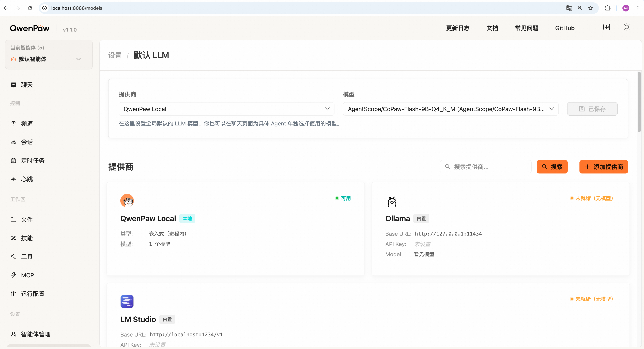The image size is (644, 349).
Task: Click the Ollama llama logo
Action: (392, 202)
